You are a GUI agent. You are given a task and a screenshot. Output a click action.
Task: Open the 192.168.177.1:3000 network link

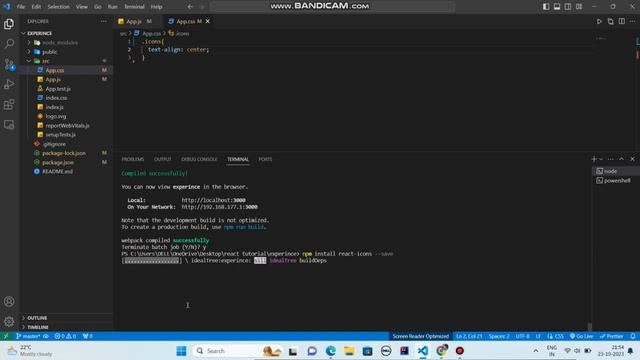(x=220, y=207)
